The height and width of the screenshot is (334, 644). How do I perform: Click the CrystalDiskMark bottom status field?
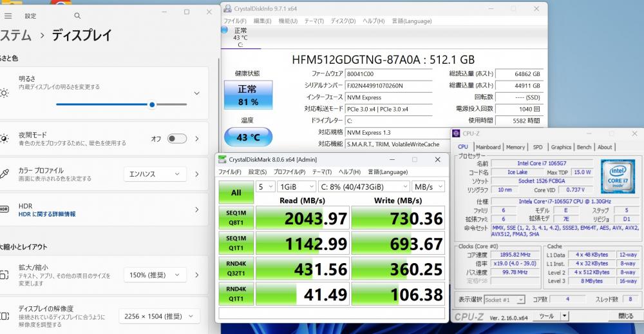332,313
